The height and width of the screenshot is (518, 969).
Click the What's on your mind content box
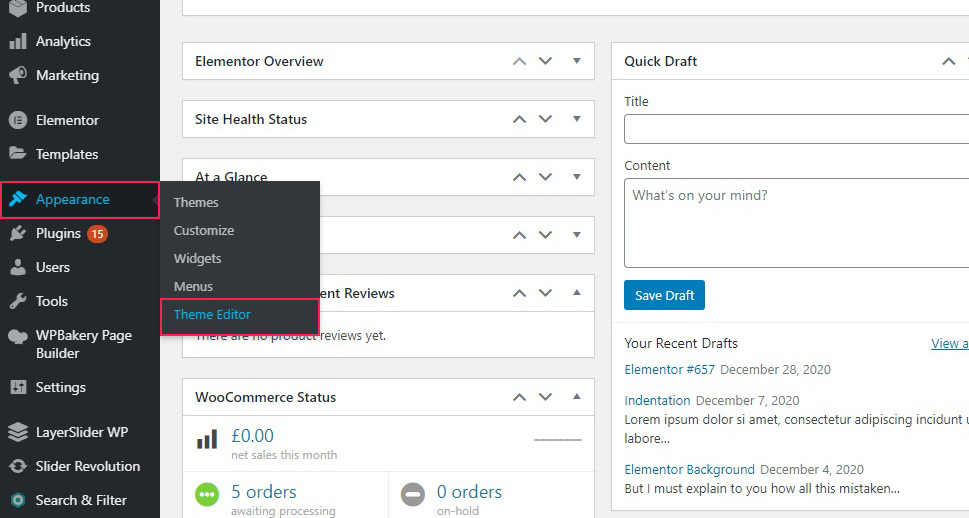(797, 223)
